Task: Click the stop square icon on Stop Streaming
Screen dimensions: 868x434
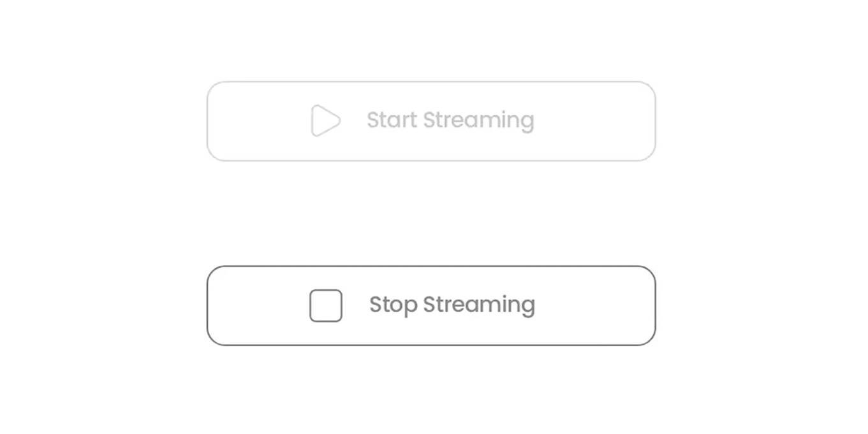Action: pyautogui.click(x=325, y=305)
